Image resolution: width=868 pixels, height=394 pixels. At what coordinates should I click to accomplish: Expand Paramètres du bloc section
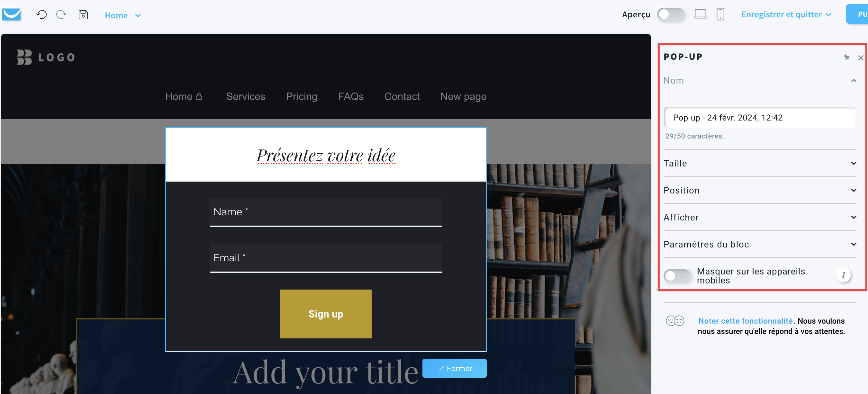pos(759,244)
